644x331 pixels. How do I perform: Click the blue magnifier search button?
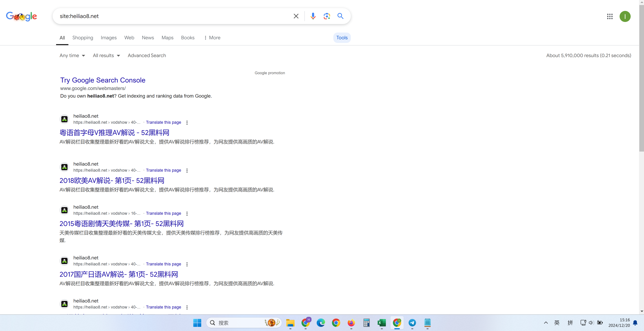click(340, 16)
